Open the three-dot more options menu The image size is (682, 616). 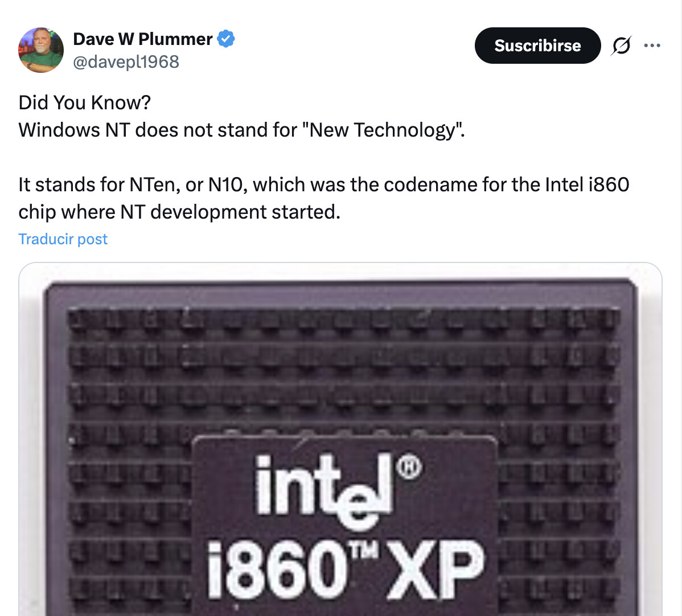pyautogui.click(x=652, y=45)
